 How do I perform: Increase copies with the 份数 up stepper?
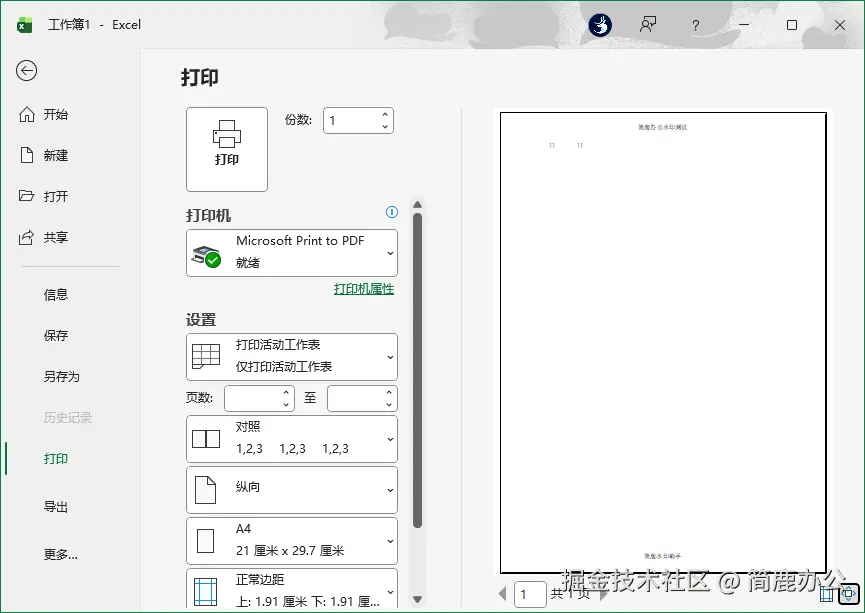click(384, 114)
